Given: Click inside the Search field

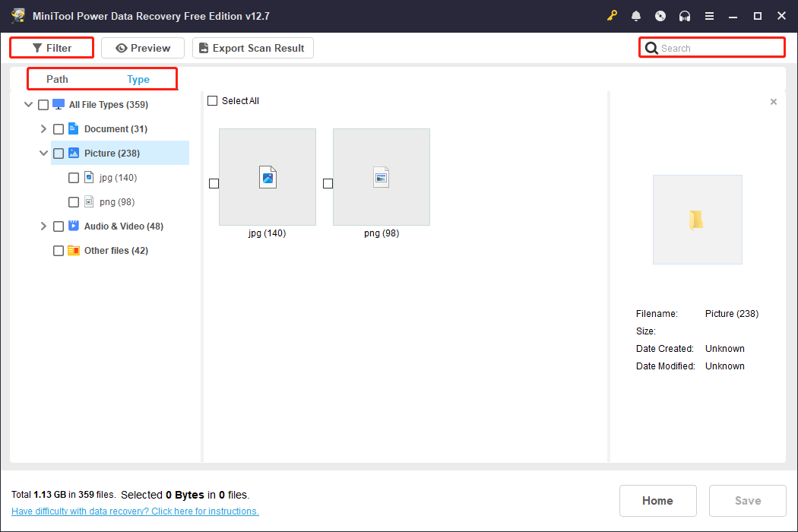Looking at the screenshot, I should tap(711, 47).
